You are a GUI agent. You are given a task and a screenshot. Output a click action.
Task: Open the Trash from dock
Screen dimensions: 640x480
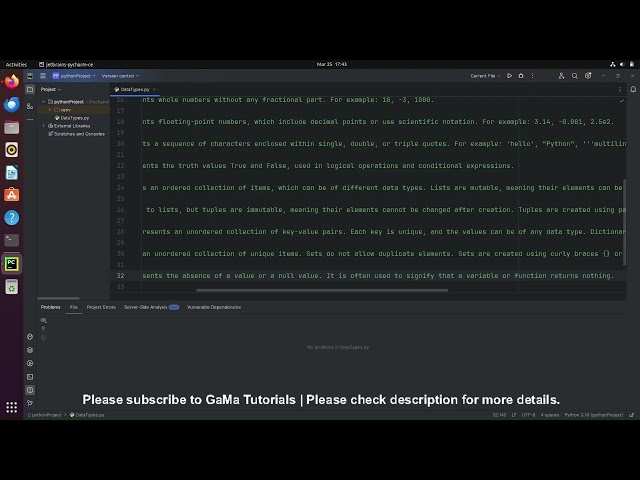[11, 287]
